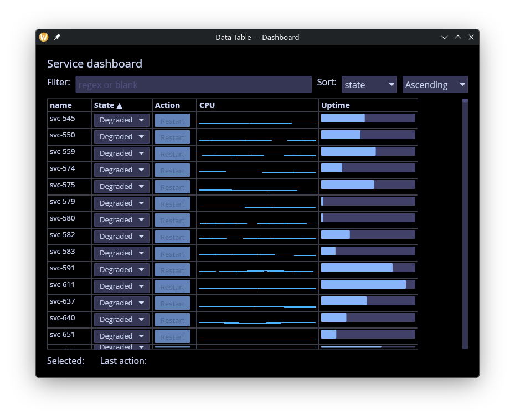The height and width of the screenshot is (420, 515).
Task: Restart service svc-580
Action: (173, 220)
